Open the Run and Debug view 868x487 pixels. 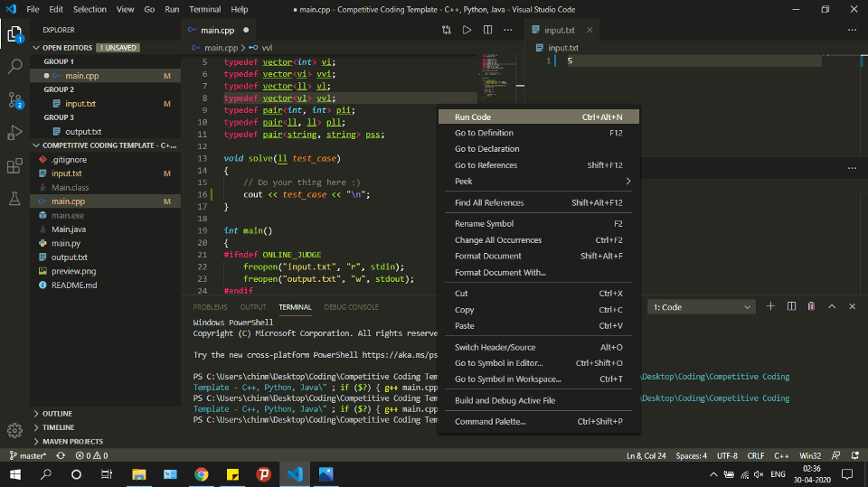(x=14, y=133)
